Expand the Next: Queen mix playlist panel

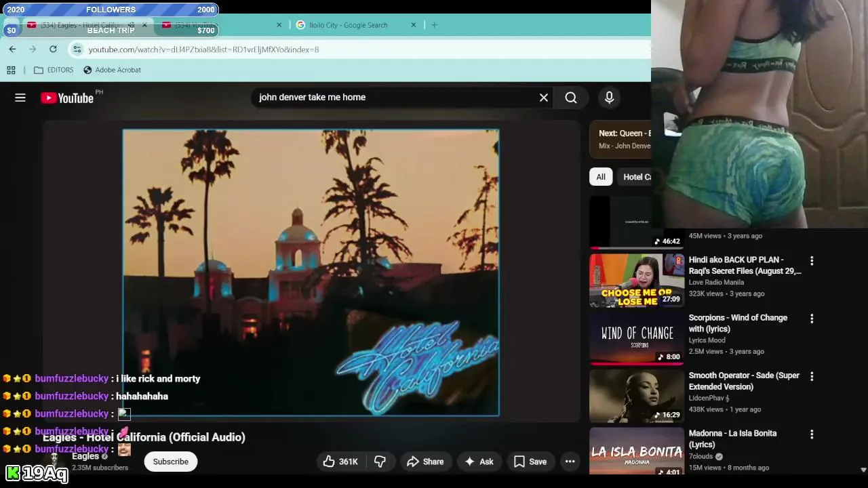coord(620,139)
